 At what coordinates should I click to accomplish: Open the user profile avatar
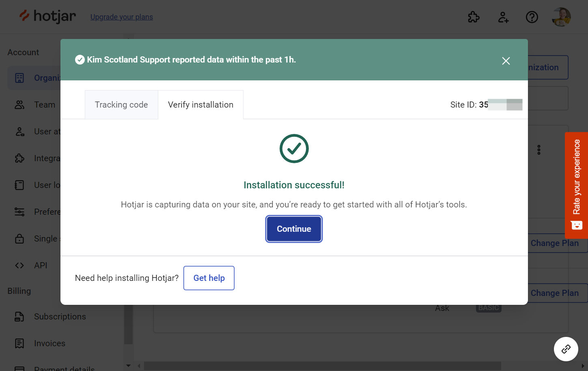click(x=561, y=17)
